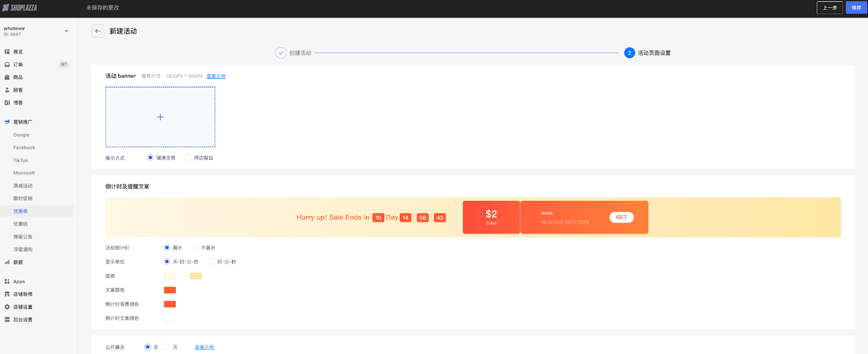Select 两边留白 display mode
The width and height of the screenshot is (868, 354).
[188, 158]
